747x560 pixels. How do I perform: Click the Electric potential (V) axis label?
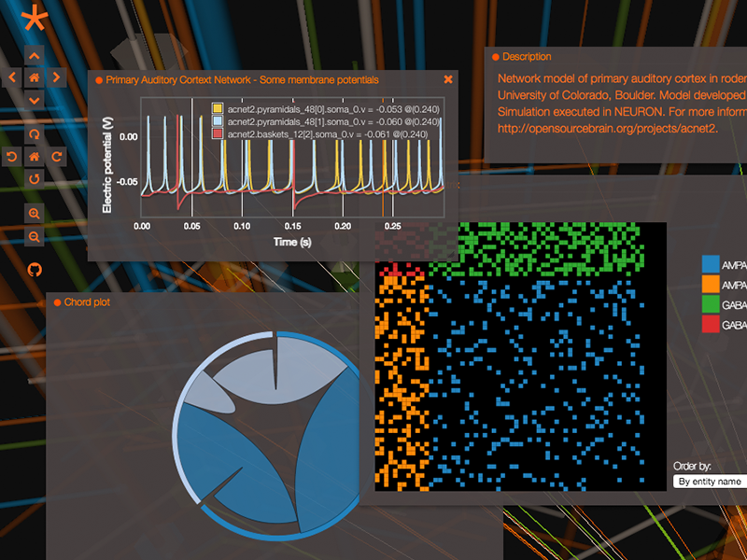[107, 166]
